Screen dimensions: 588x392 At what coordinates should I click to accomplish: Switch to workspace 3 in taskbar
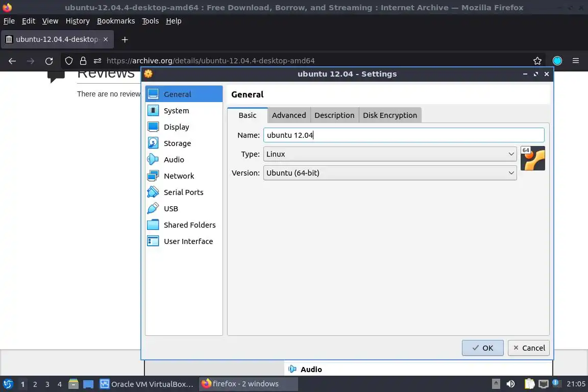(x=47, y=384)
